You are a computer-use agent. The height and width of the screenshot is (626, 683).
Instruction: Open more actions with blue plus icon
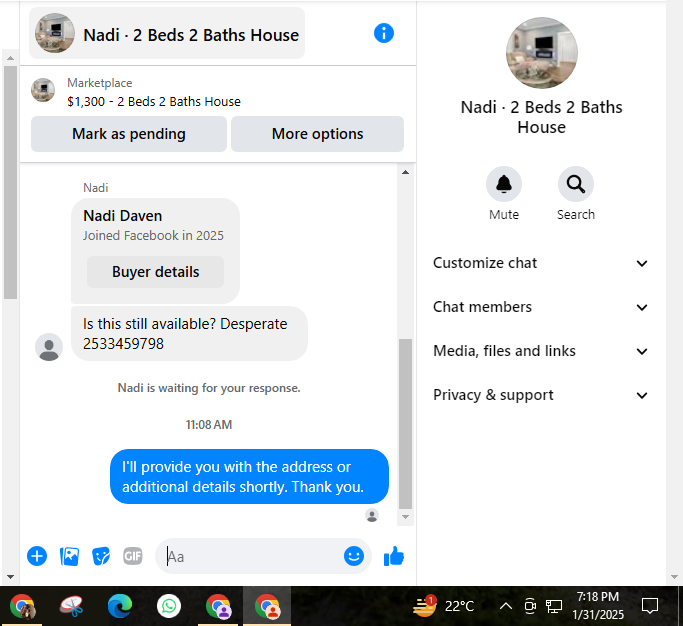tap(37, 556)
